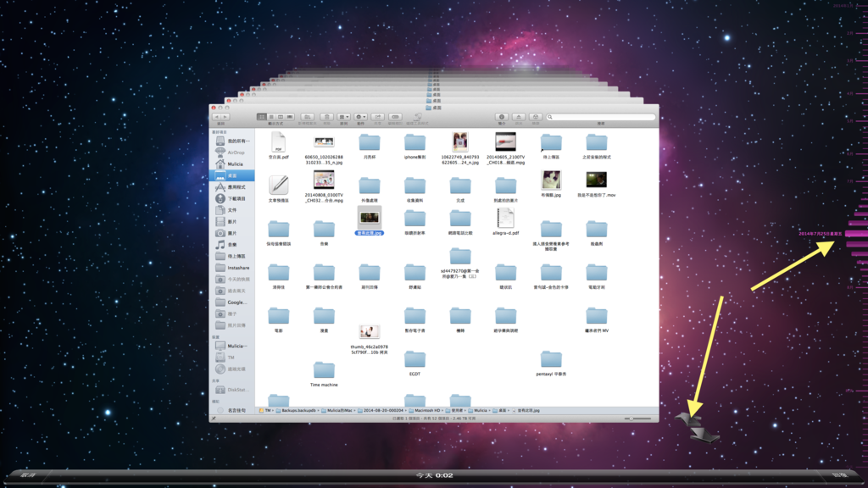Select AirDrop in the Finder sidebar
The width and height of the screenshot is (868, 488).
[x=235, y=152]
